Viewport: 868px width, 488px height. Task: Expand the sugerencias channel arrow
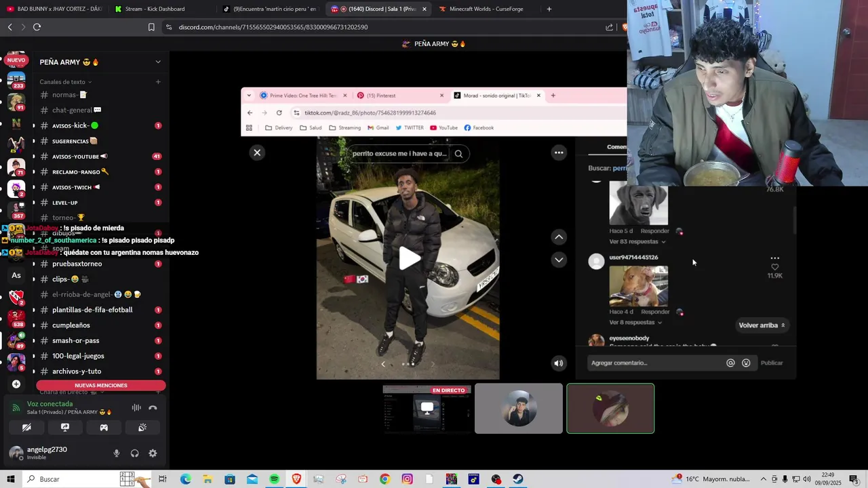33,141
